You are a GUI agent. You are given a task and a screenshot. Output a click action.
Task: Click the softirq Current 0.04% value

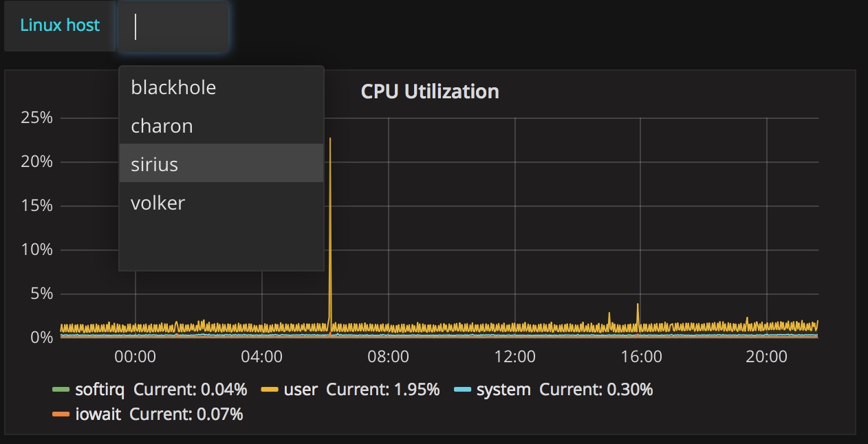(190, 390)
